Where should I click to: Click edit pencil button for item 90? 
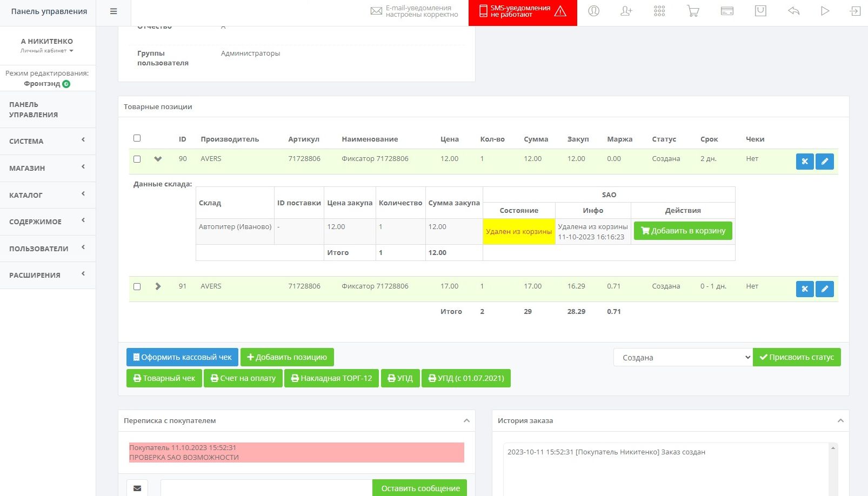point(824,162)
